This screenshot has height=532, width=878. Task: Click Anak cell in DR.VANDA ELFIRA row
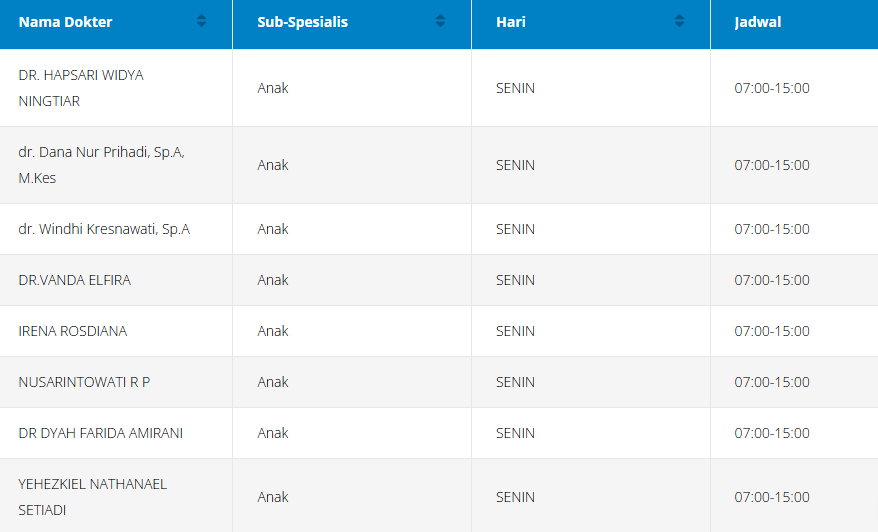tap(273, 280)
